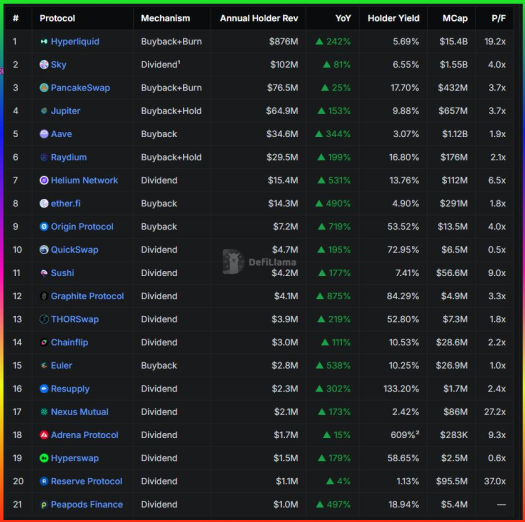The width and height of the screenshot is (525, 522).
Task: Open the Raydium protocol link
Action: [x=69, y=157]
